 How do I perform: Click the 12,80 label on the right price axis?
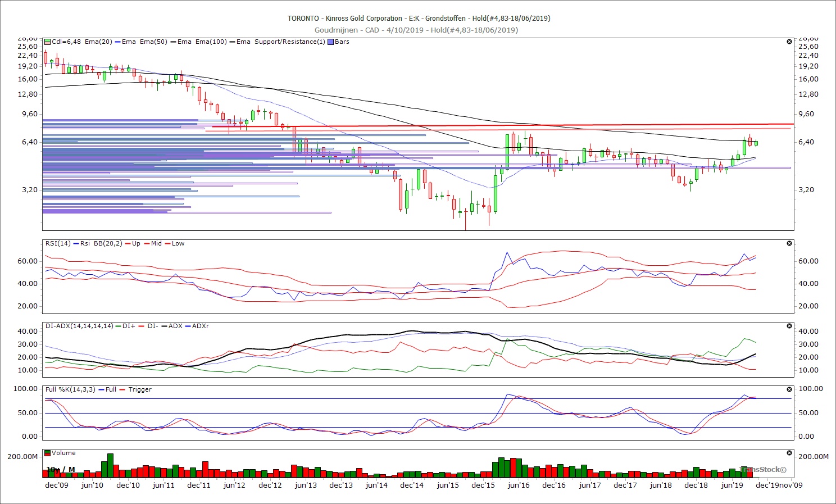pyautogui.click(x=808, y=94)
